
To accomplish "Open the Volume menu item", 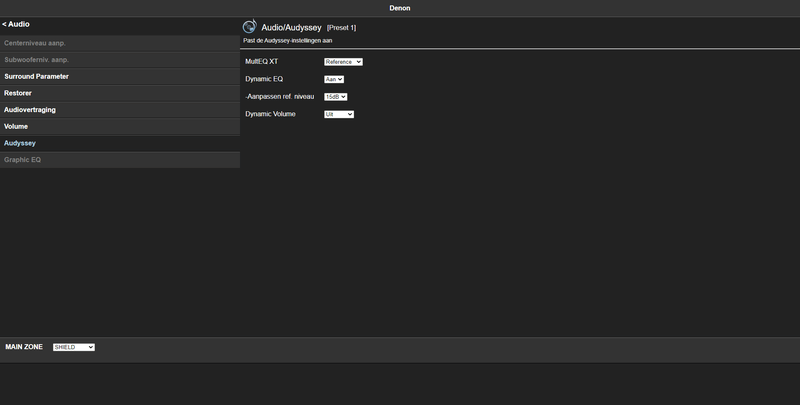I will pos(120,126).
